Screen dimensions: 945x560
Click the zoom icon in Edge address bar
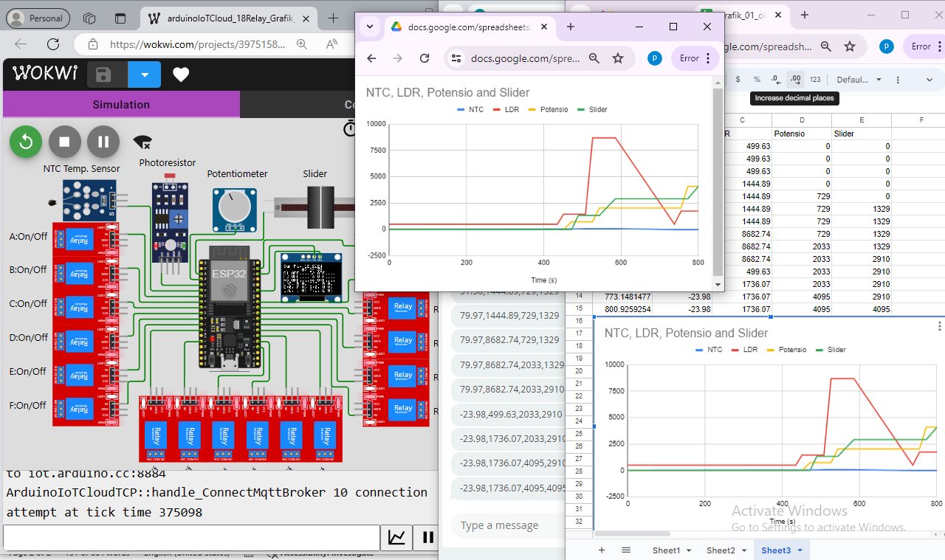[x=301, y=44]
